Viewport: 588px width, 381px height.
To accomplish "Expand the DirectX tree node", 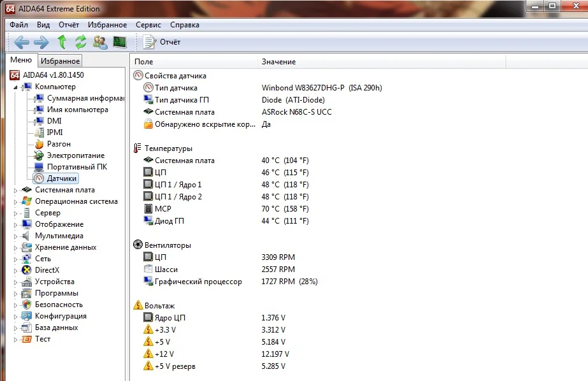I will pos(15,271).
